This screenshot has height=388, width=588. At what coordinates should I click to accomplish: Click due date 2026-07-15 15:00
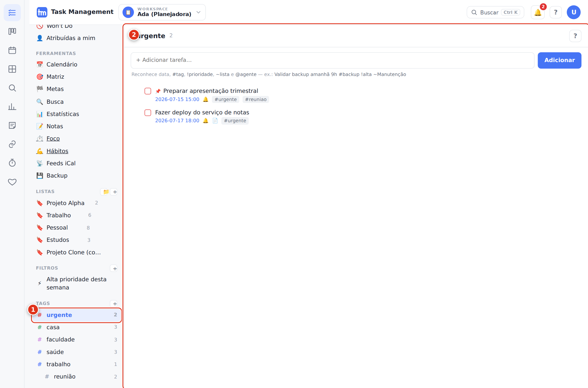(177, 99)
